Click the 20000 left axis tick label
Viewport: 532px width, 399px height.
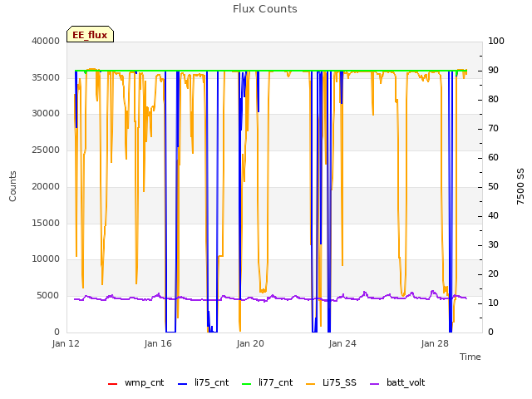(46, 186)
